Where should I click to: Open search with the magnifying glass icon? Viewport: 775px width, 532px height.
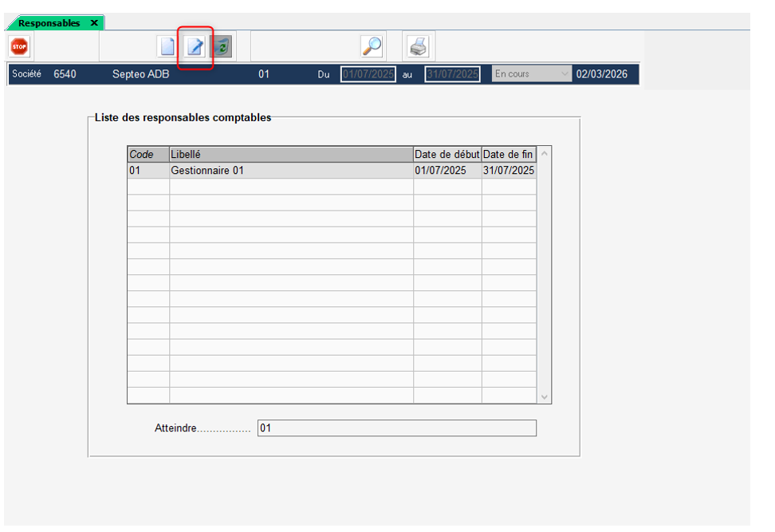click(x=372, y=47)
